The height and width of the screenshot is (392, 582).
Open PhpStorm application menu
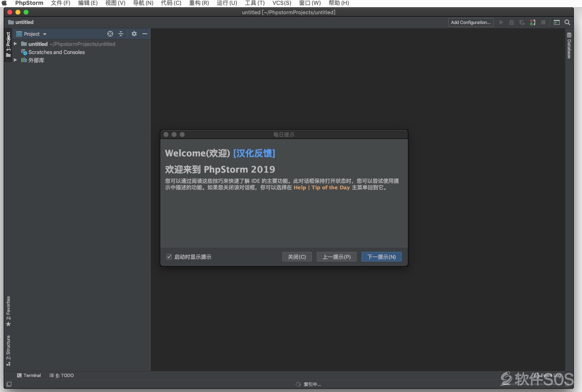(29, 3)
